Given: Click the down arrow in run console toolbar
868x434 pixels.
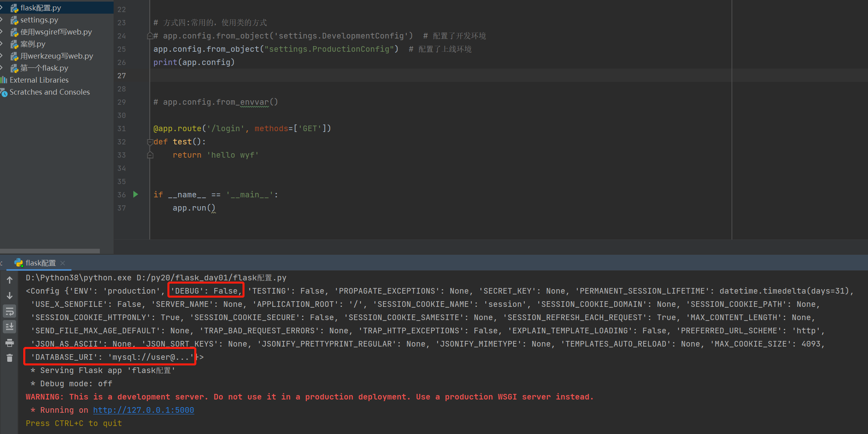Looking at the screenshot, I should click(10, 296).
